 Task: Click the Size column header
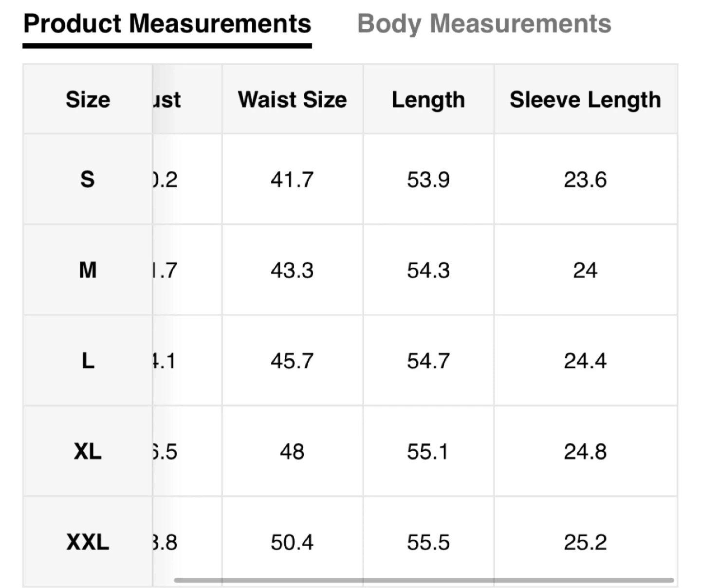click(88, 99)
